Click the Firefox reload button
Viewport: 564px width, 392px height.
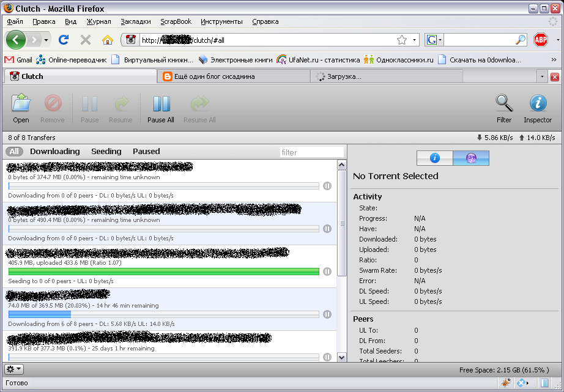(64, 40)
